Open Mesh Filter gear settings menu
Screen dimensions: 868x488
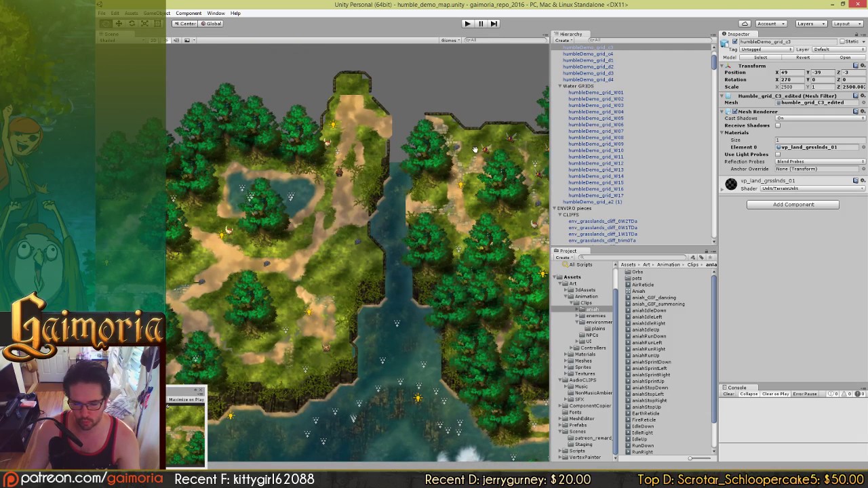[x=862, y=96]
